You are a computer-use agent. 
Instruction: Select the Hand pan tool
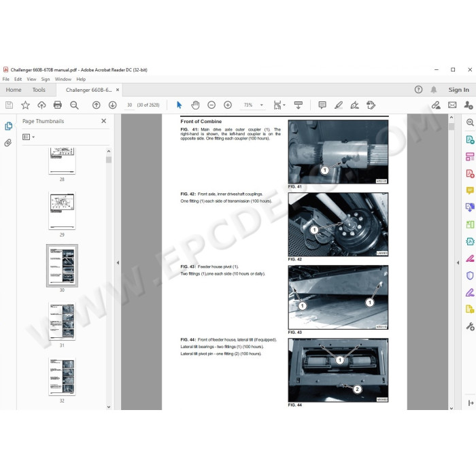(195, 105)
